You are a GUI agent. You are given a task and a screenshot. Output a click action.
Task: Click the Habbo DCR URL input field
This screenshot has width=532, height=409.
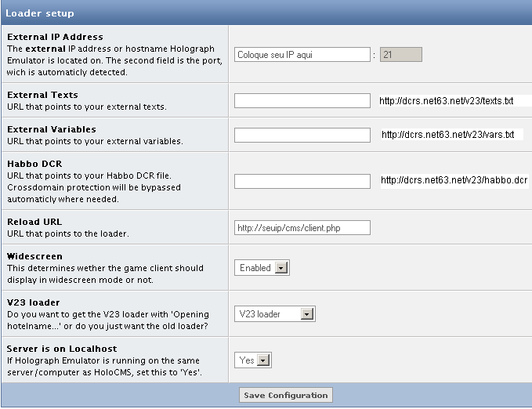point(302,181)
